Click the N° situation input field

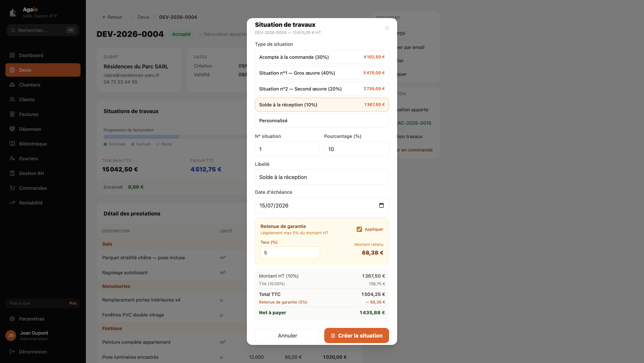[x=287, y=149]
